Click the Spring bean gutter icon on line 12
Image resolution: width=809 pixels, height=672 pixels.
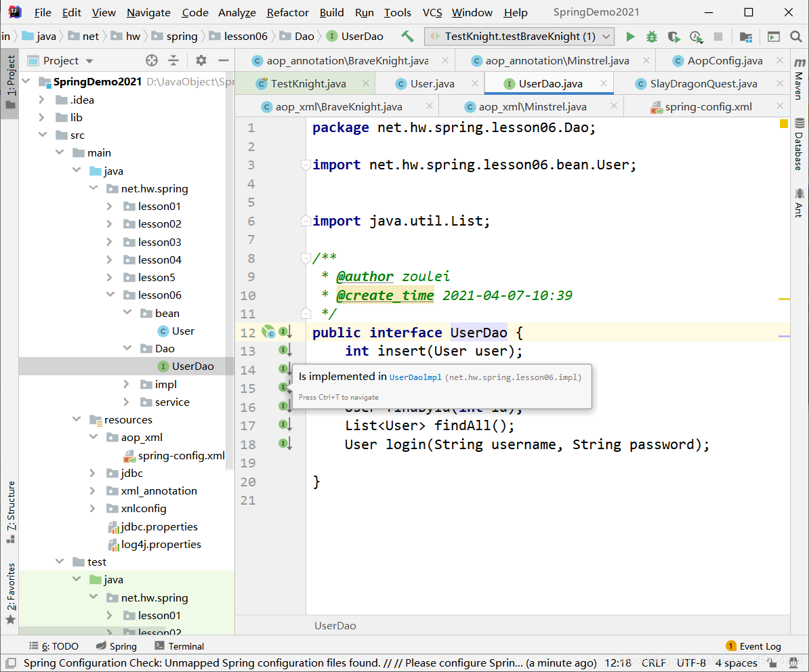[268, 332]
